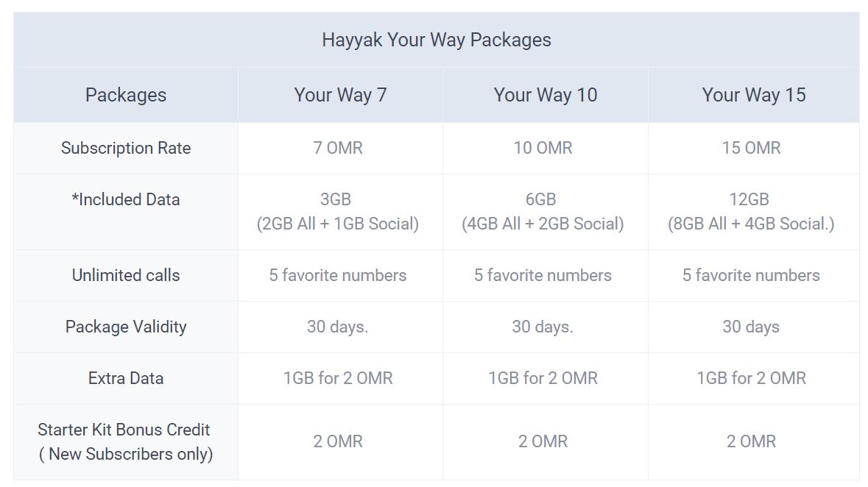The image size is (868, 487).
Task: Select the Your Way 10 column header
Action: [x=546, y=95]
